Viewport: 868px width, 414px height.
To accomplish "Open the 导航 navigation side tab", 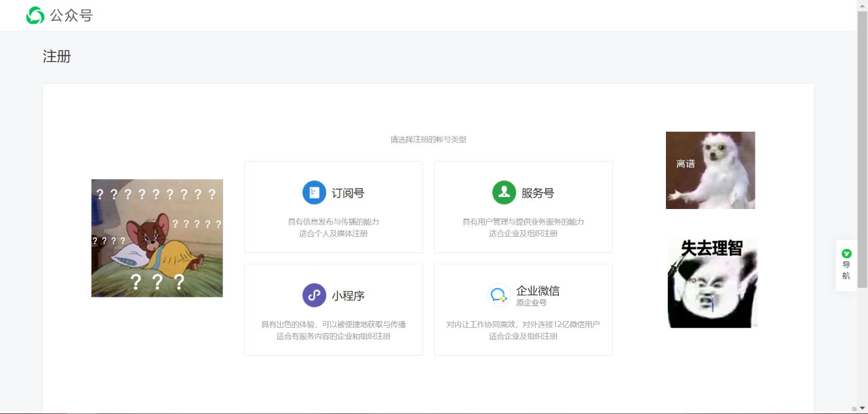I will pos(846,265).
